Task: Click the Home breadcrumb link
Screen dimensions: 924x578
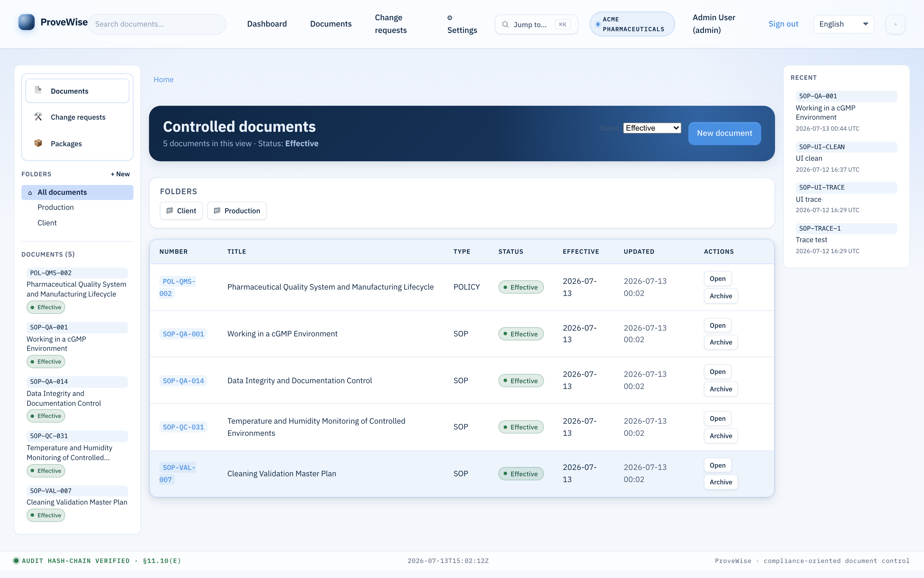Action: click(x=163, y=79)
